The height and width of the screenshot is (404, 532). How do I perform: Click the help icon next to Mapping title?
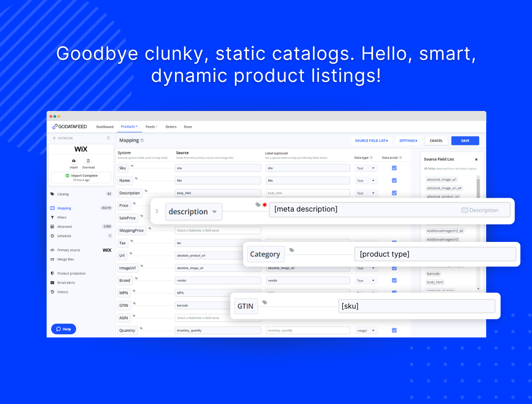[x=142, y=140]
